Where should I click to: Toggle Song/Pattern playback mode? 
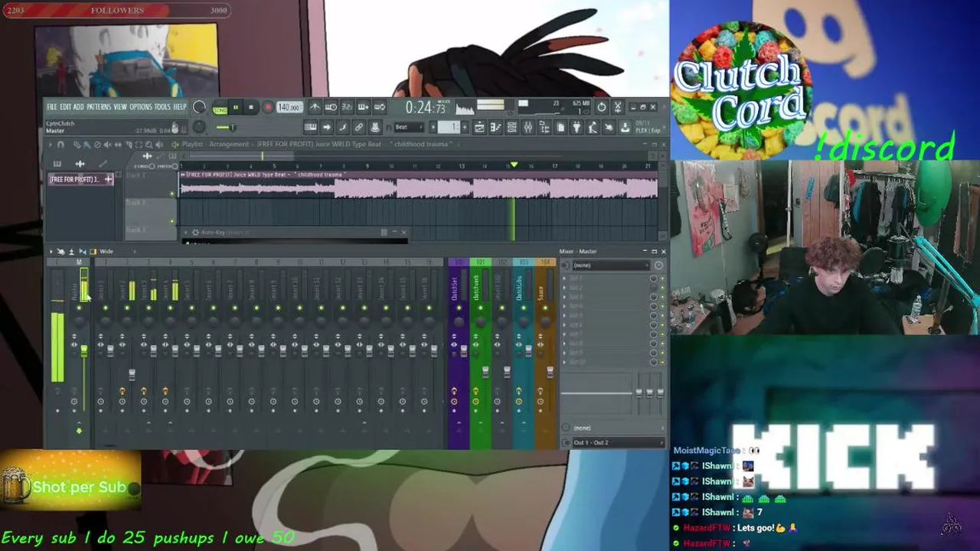click(x=220, y=108)
